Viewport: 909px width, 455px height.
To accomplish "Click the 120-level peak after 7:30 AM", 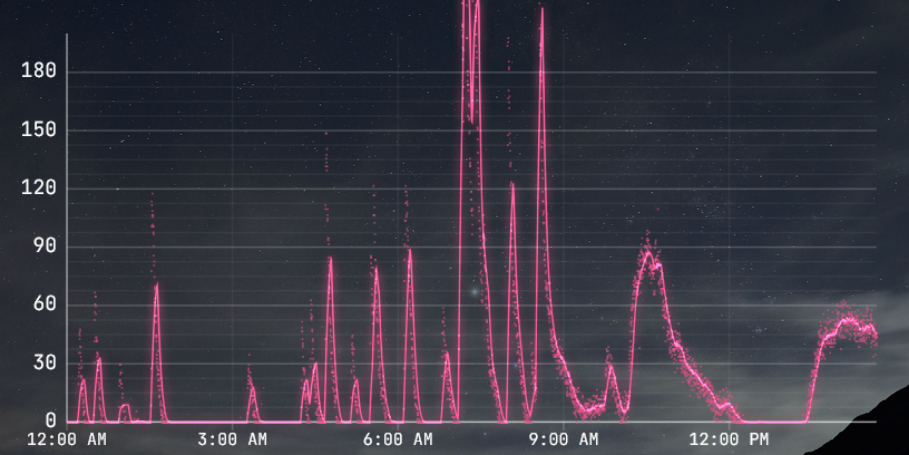I will pos(512,184).
